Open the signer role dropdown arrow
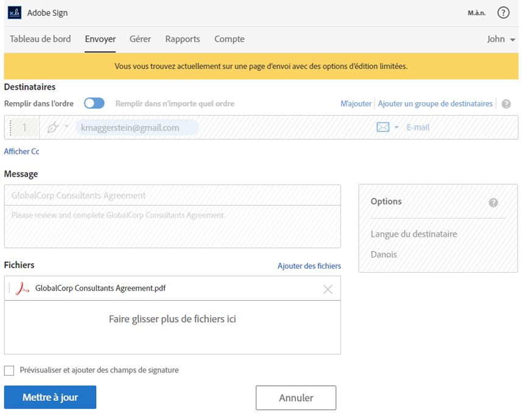Image resolution: width=522 pixels, height=420 pixels. pyautogui.click(x=66, y=126)
